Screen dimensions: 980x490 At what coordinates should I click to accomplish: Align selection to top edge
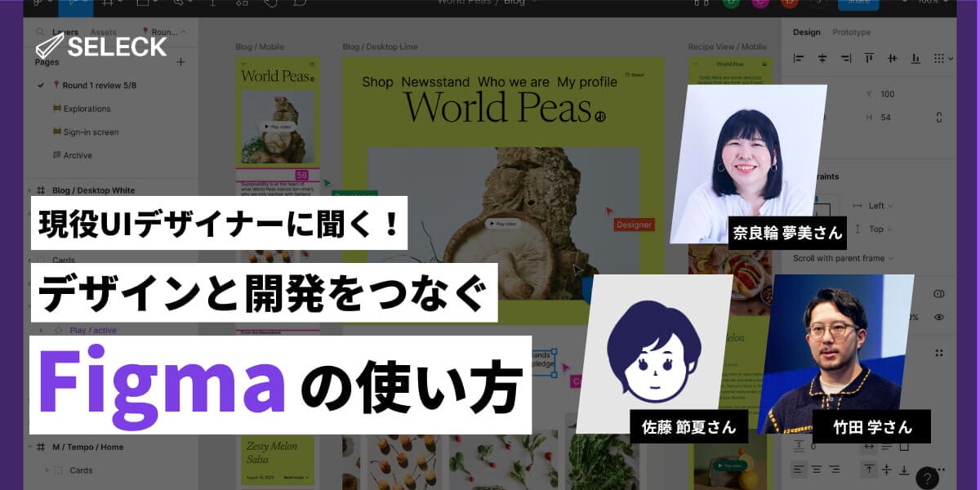tap(869, 58)
